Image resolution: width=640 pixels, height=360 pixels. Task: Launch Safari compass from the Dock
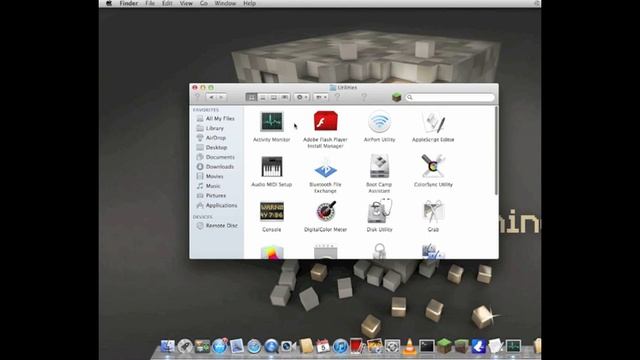pyautogui.click(x=254, y=347)
